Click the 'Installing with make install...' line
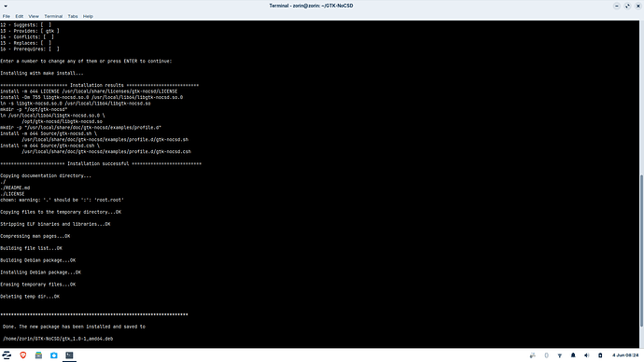Screen dimensions: 644x362 click(x=41, y=74)
